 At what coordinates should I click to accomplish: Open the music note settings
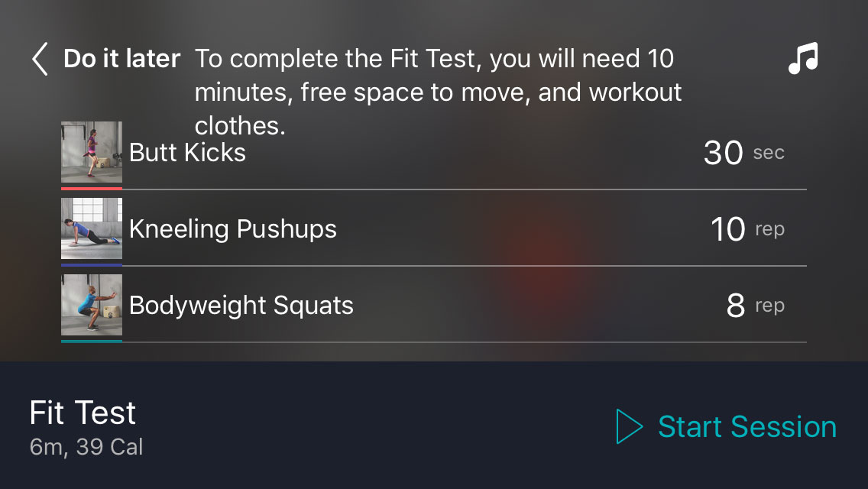point(803,59)
